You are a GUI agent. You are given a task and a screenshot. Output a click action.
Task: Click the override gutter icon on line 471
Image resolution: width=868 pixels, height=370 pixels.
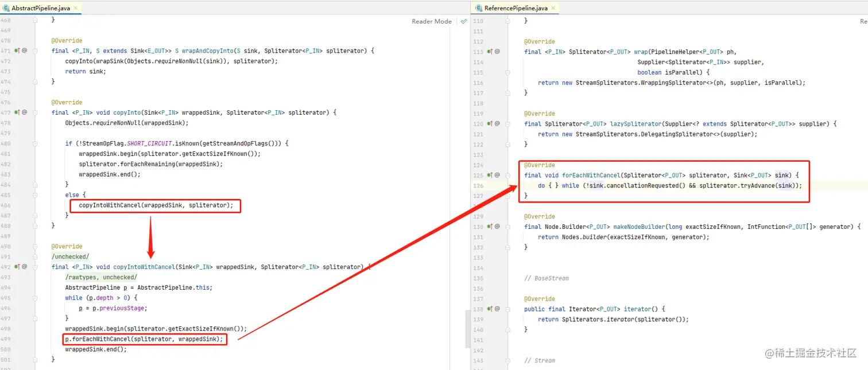17,50
